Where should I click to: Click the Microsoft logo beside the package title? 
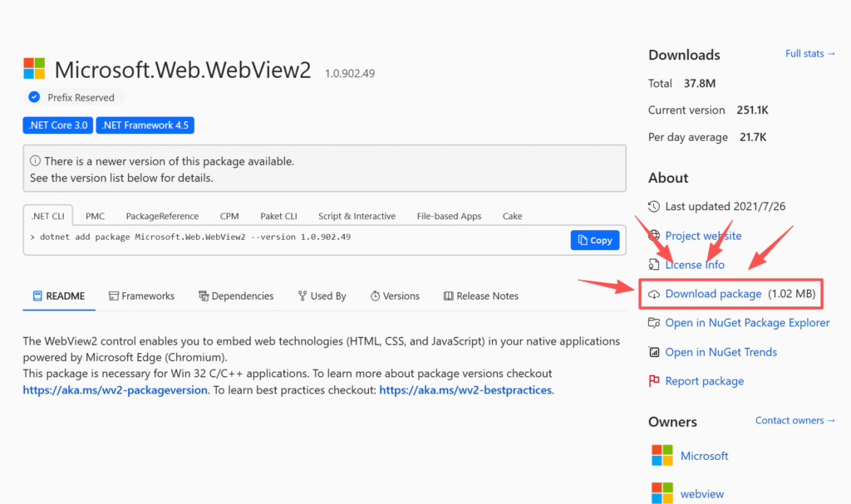34,68
